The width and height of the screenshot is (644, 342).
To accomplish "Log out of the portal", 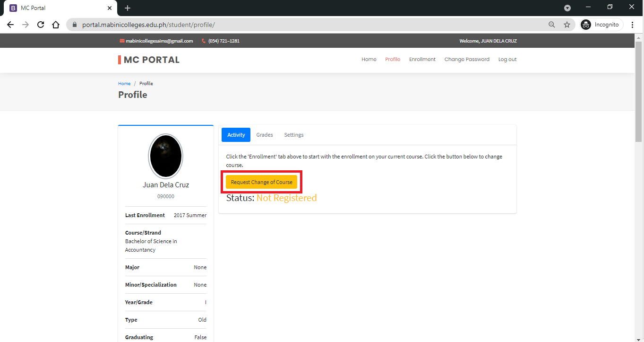I will (x=507, y=60).
